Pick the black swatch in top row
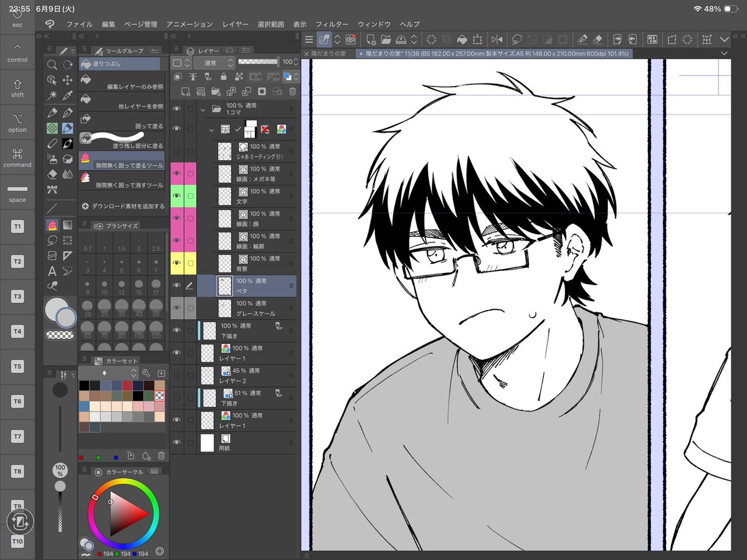747x560 pixels. (x=84, y=385)
